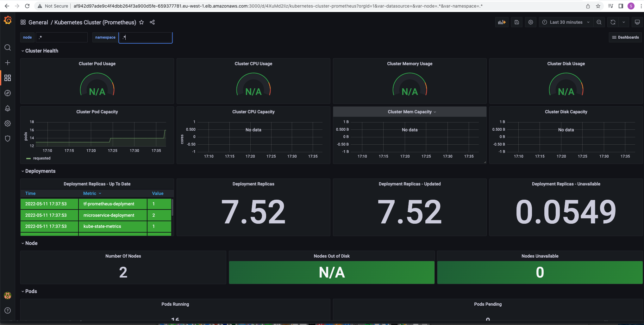This screenshot has height=325, width=644.
Task: Sort table by Time column header
Action: (30, 193)
